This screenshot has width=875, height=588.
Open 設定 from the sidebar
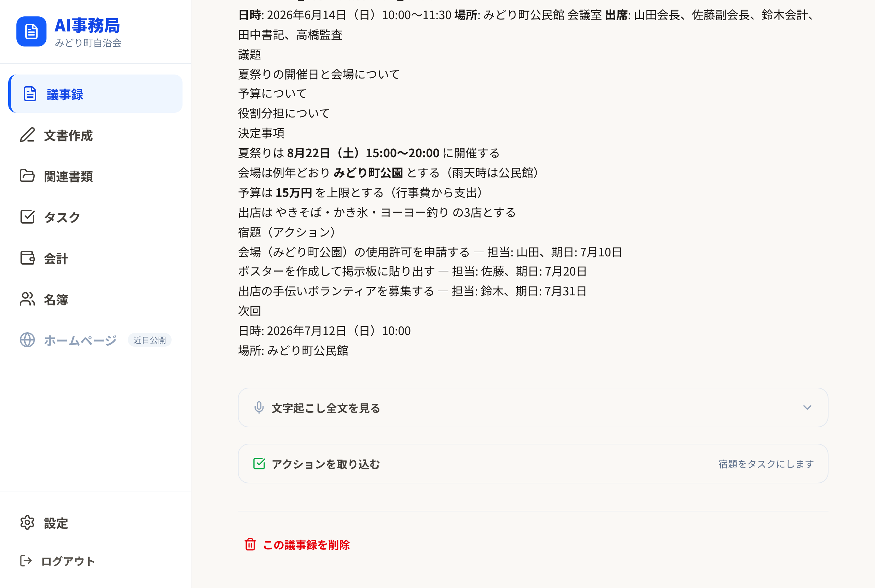(x=95, y=523)
